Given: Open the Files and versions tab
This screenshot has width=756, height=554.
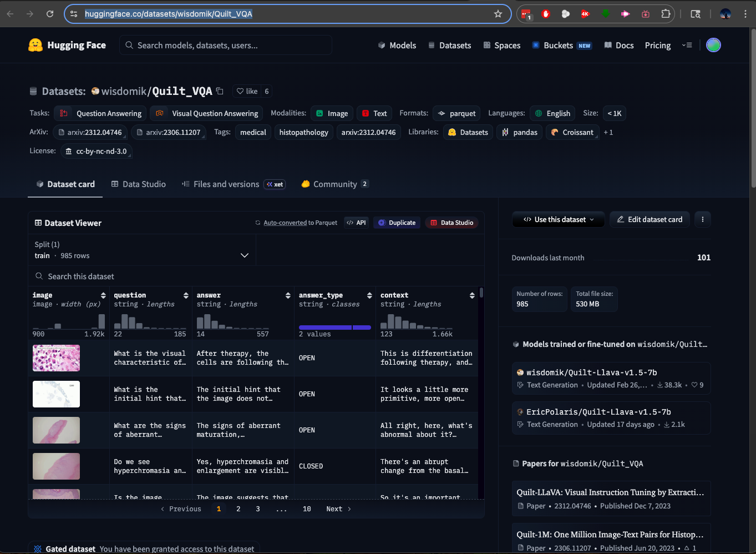Looking at the screenshot, I should (x=234, y=184).
